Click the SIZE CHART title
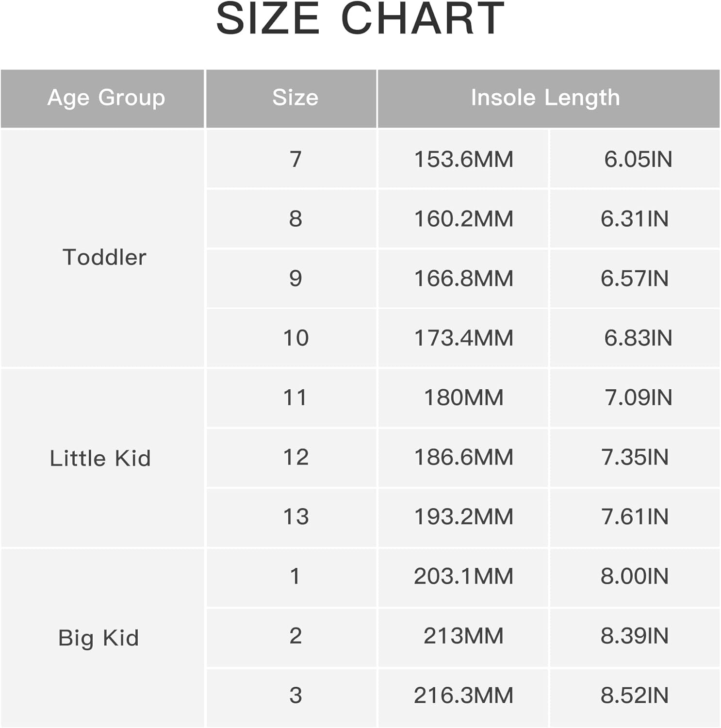721x728 pixels. (360, 19)
